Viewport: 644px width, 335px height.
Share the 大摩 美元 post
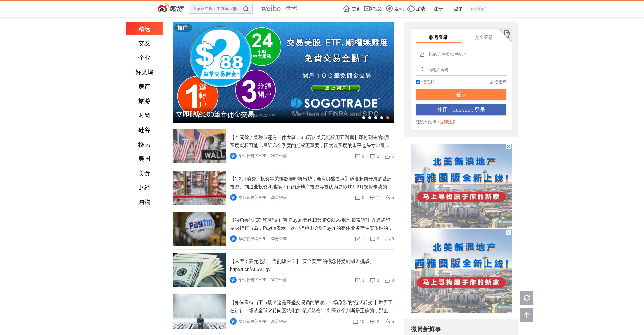tap(360, 280)
